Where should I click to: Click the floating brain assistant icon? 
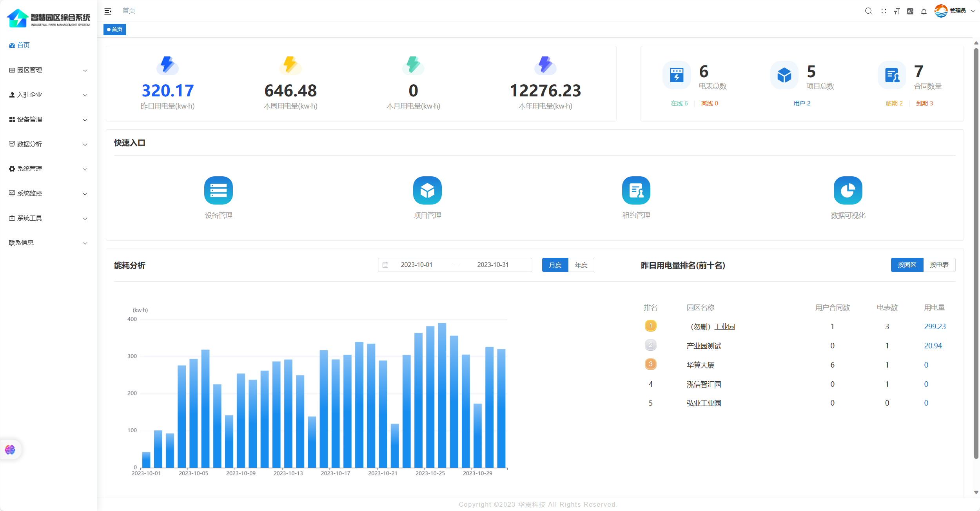pos(10,449)
